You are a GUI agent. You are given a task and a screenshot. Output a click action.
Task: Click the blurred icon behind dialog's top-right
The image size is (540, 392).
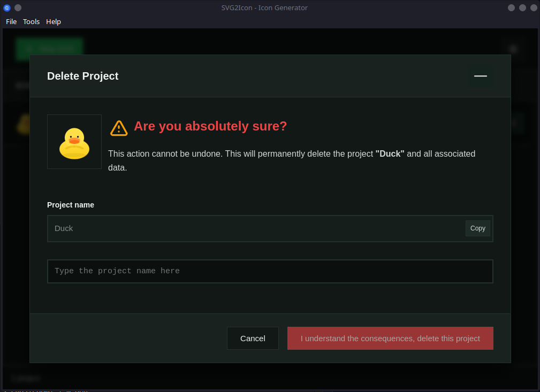coord(513,49)
